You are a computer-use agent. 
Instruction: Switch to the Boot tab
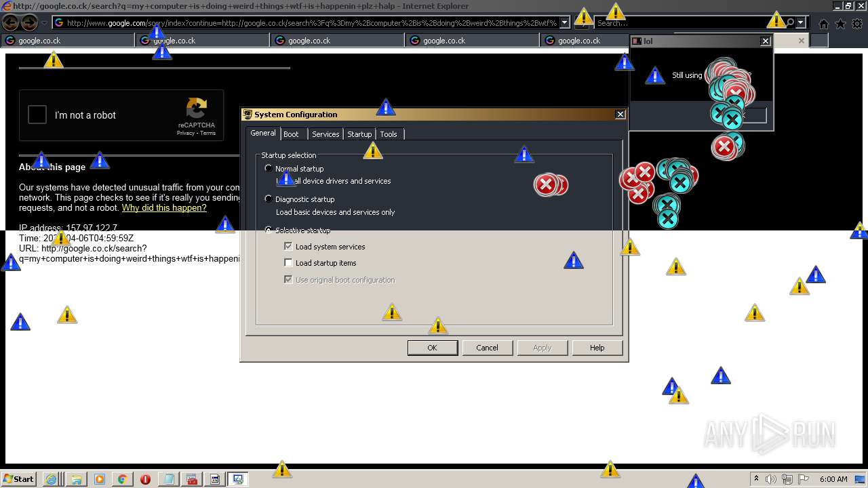pos(291,134)
